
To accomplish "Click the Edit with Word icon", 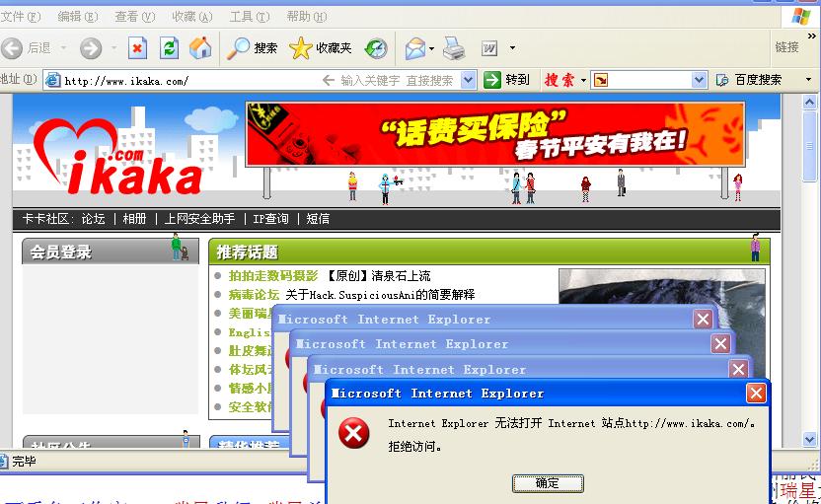I will [x=489, y=48].
